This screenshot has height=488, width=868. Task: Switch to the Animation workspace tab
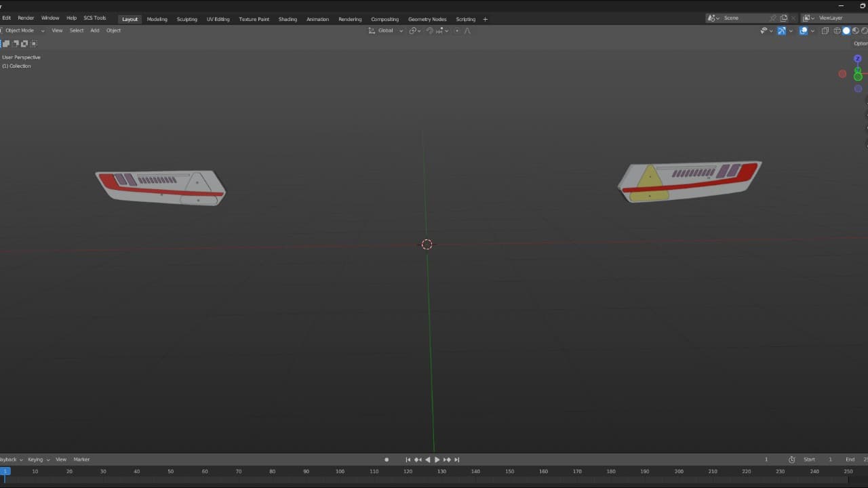click(x=317, y=19)
